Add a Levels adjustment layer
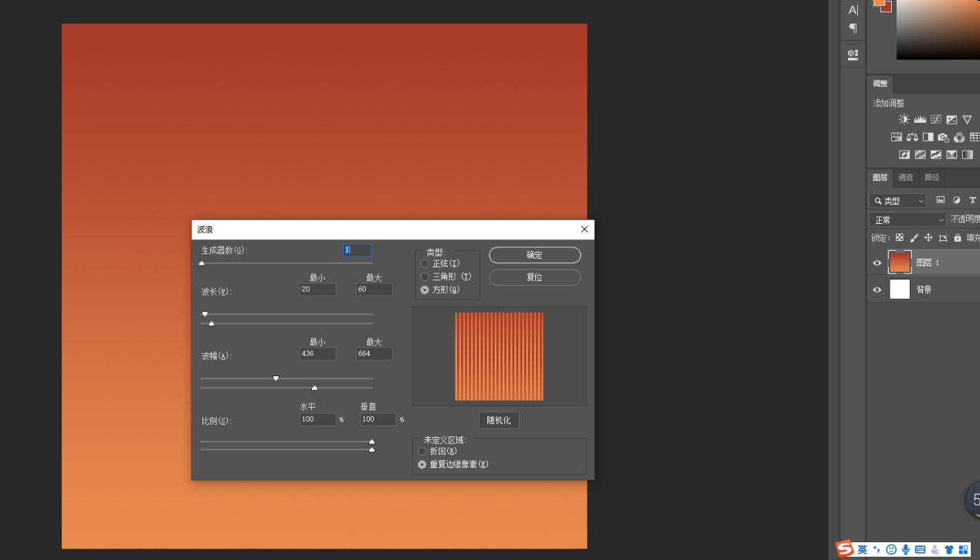Image resolution: width=980 pixels, height=560 pixels. 920,120
